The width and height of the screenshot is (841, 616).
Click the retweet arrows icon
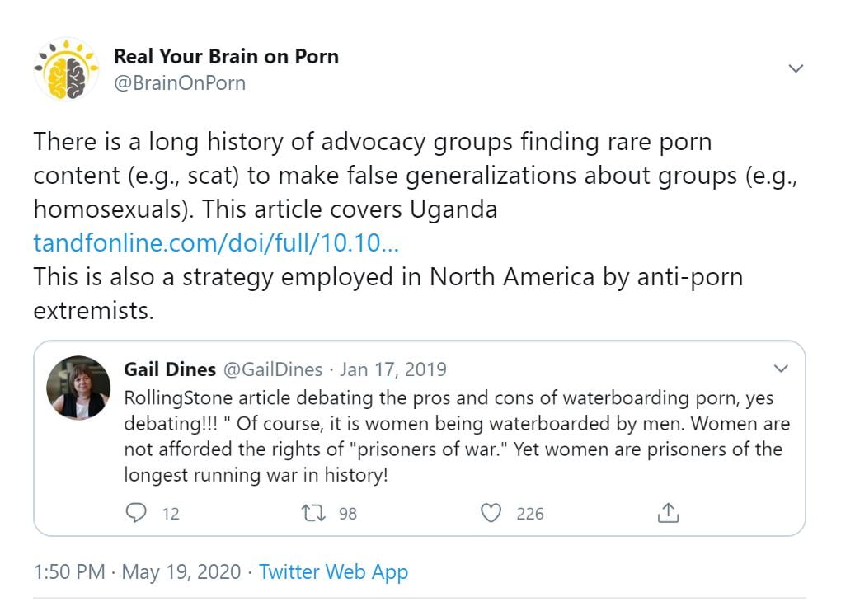[x=313, y=513]
